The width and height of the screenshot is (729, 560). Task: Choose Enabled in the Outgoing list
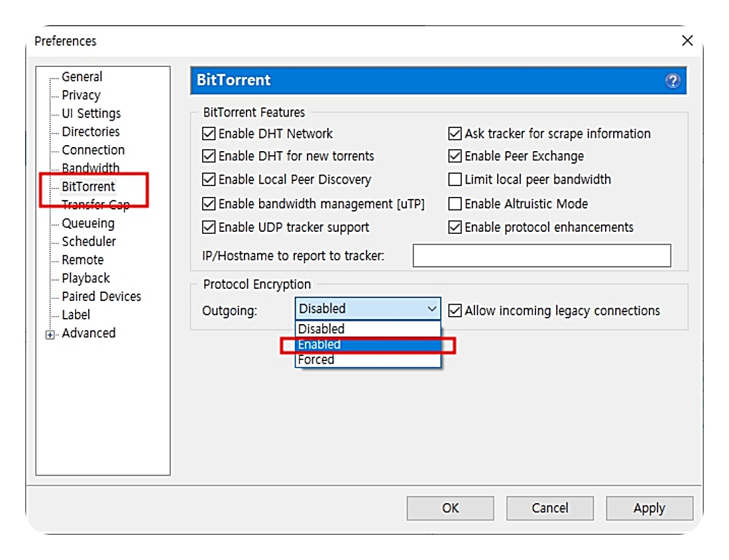pyautogui.click(x=368, y=345)
